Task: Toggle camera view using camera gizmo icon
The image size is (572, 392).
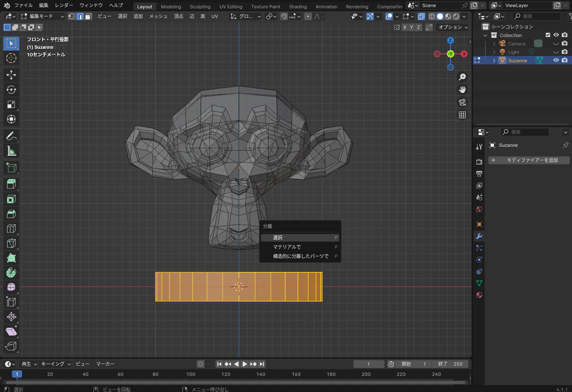Action: [463, 102]
